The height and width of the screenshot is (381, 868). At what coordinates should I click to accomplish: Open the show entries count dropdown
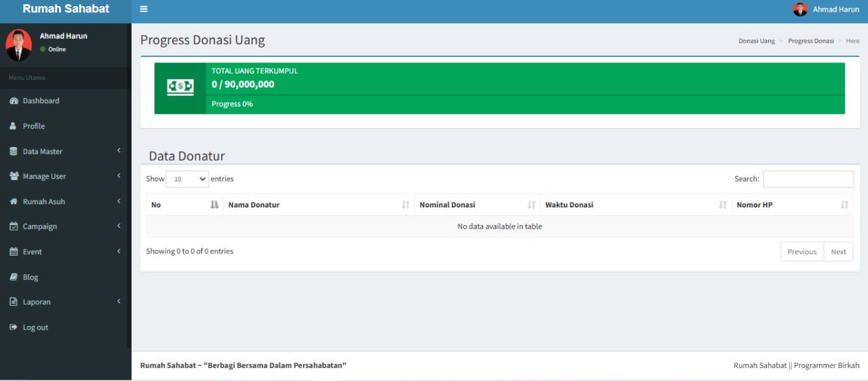point(187,179)
